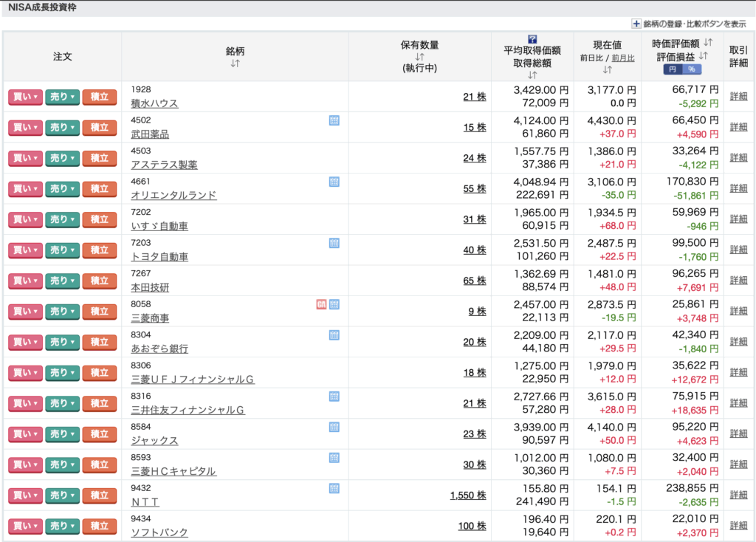
Task: Sort by 時価評価額 arrows
Action: [708, 42]
